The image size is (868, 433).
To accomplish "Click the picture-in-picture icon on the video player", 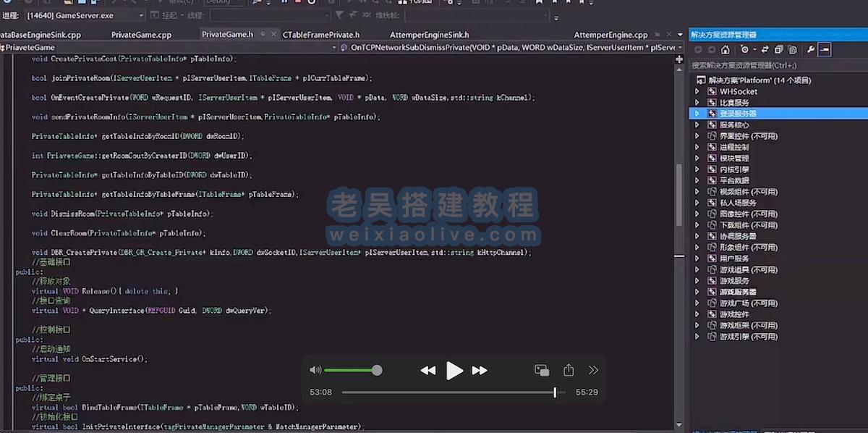I will (x=542, y=370).
